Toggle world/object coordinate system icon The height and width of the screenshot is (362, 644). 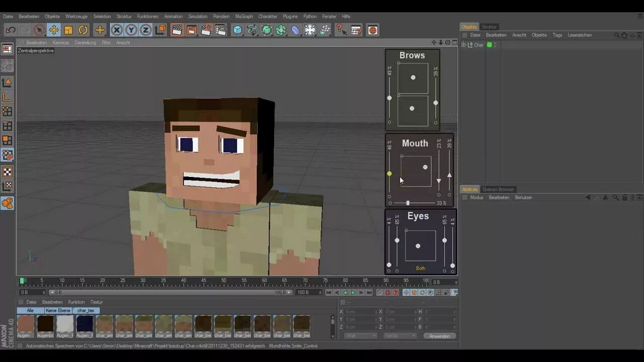pyautogui.click(x=160, y=30)
